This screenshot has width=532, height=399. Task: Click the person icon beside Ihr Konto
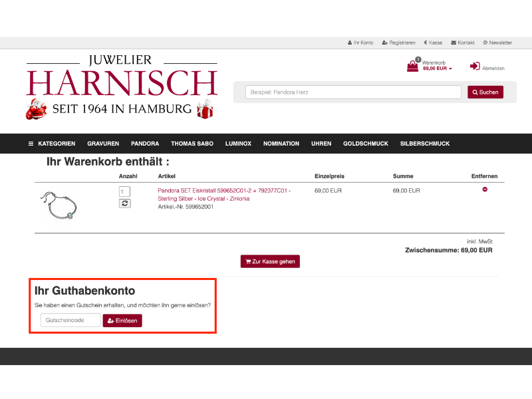tap(349, 43)
